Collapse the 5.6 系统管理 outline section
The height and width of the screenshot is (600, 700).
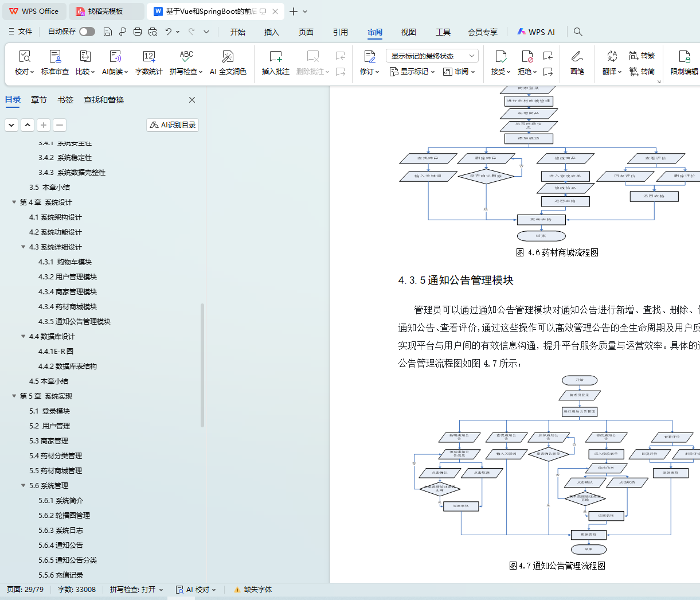(24, 486)
